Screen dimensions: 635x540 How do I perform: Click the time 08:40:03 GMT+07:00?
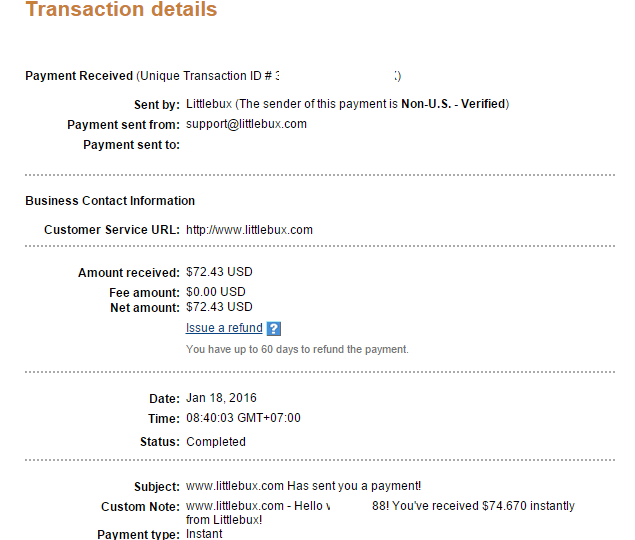tap(243, 418)
